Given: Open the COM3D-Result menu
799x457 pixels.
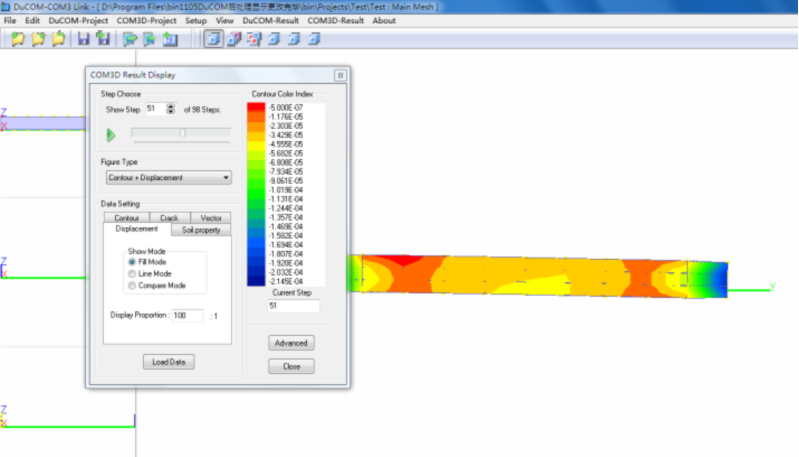Looking at the screenshot, I should pyautogui.click(x=335, y=20).
